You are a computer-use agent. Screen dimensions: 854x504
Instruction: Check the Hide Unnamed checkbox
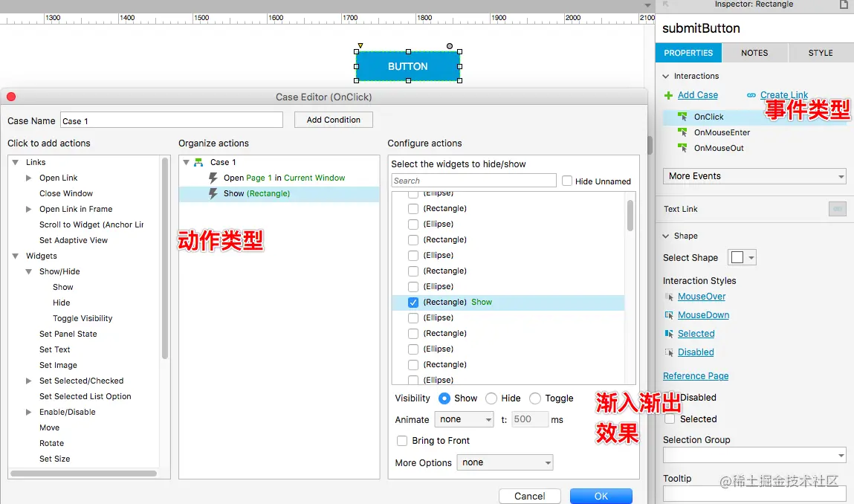pyautogui.click(x=567, y=181)
